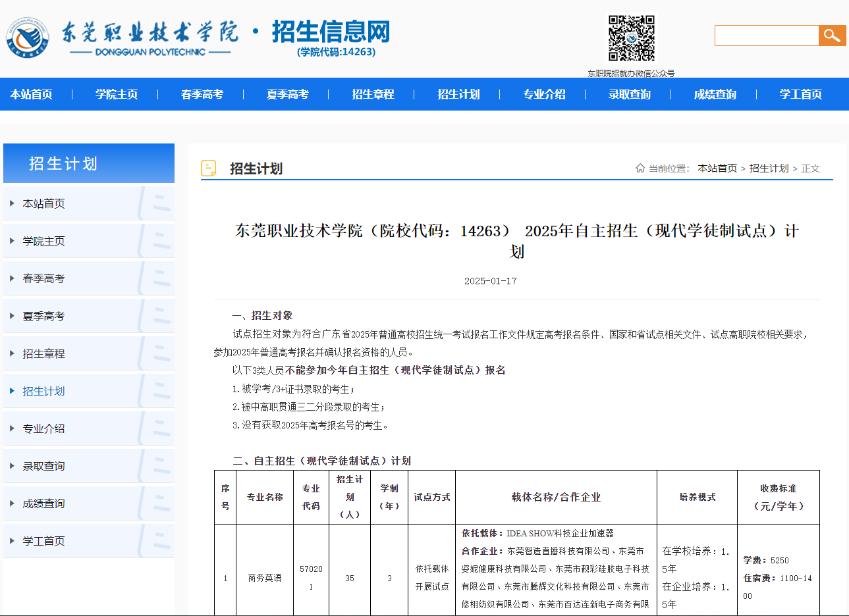Screen dimensions: 849x616
Task: Switch to the 成绩查询 navigation item
Action: coord(715,93)
